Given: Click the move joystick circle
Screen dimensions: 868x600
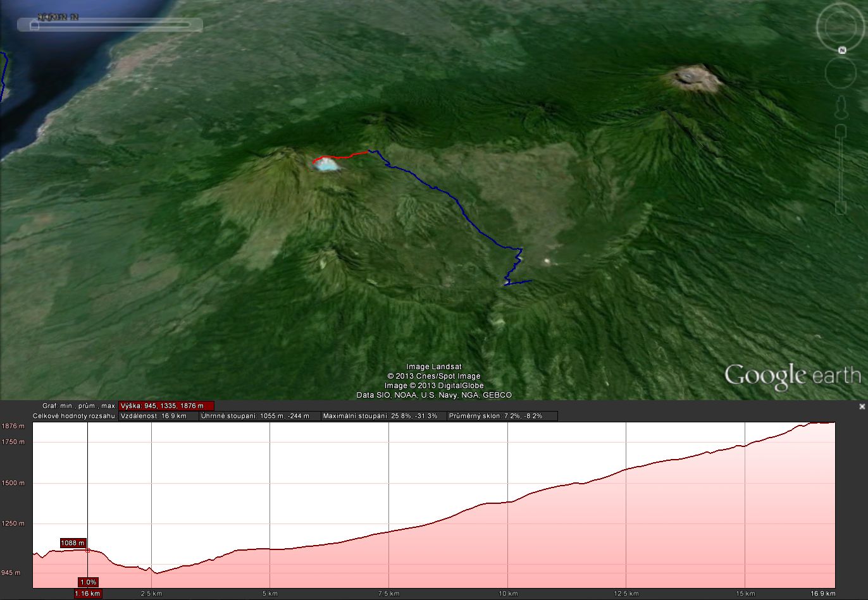Looking at the screenshot, I should click(840, 73).
